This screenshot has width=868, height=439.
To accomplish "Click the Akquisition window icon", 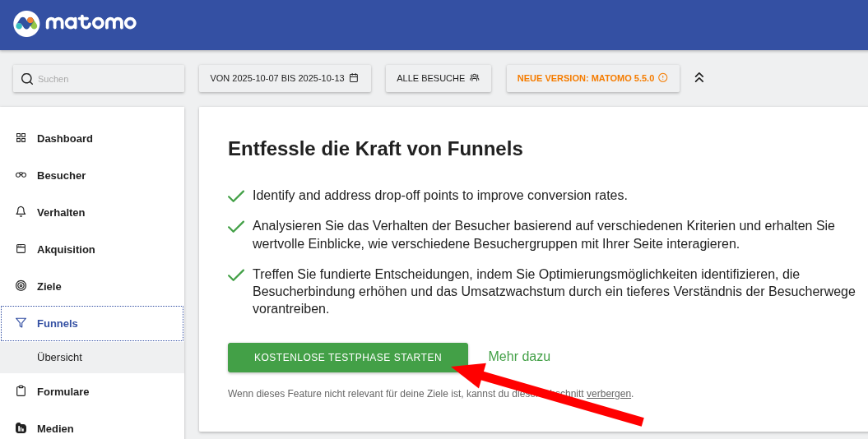I will click(21, 249).
